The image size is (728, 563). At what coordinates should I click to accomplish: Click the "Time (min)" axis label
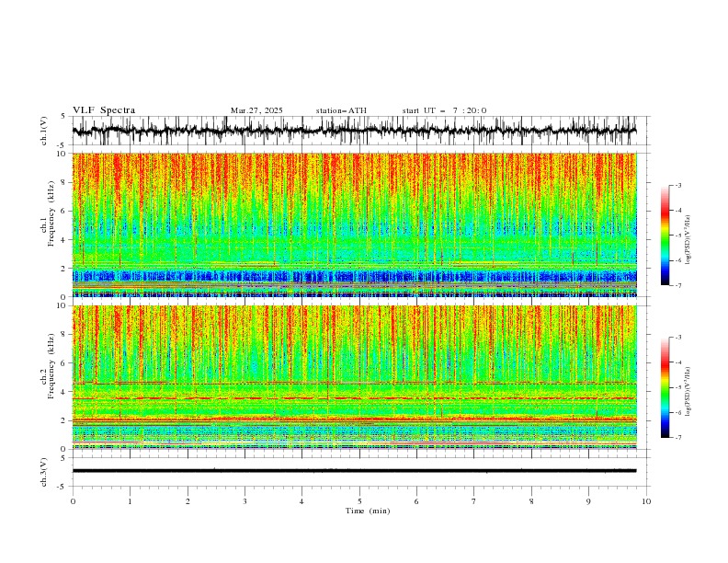tap(368, 511)
